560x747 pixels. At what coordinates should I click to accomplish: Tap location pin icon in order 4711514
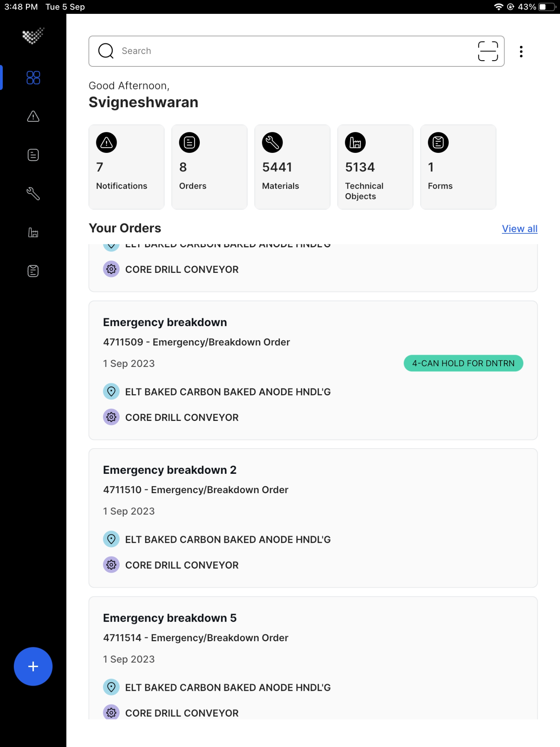pos(111,687)
